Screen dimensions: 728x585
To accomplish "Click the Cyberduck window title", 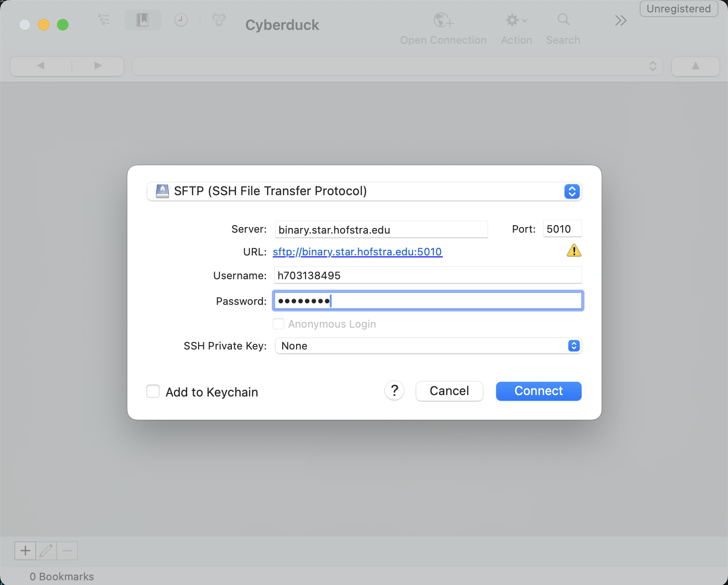I will pos(282,25).
